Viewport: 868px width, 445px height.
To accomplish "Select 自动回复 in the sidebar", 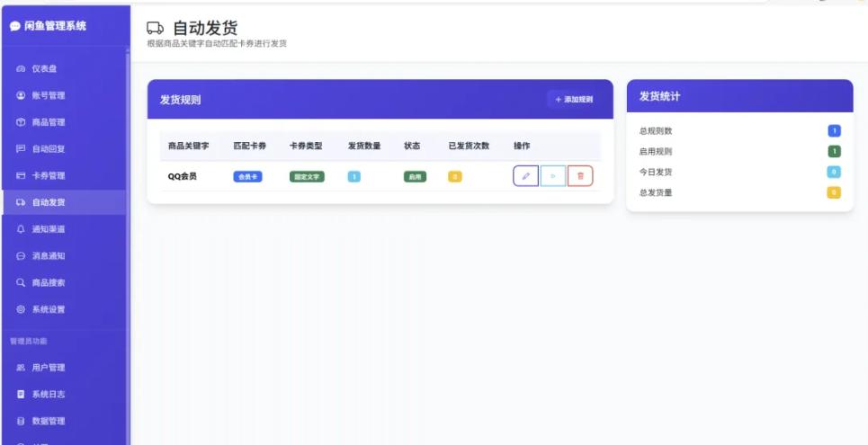I will point(64,148).
